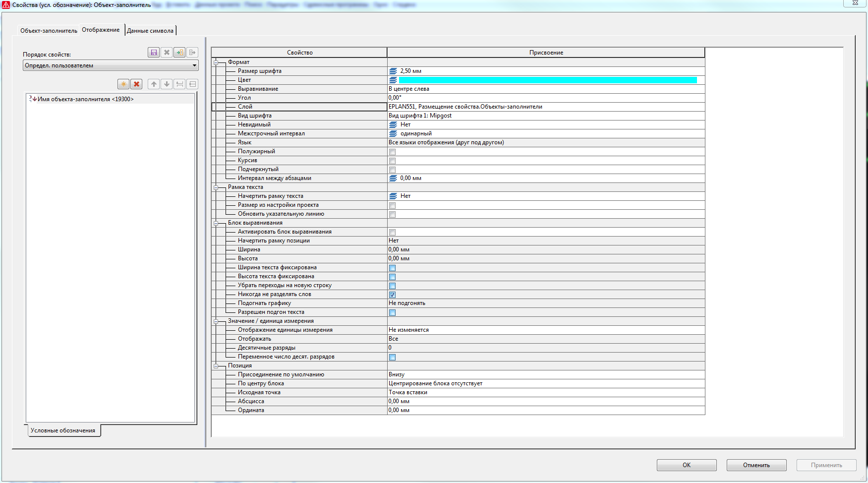
Task: Click the layer icon in the Цвет row
Action: 393,80
